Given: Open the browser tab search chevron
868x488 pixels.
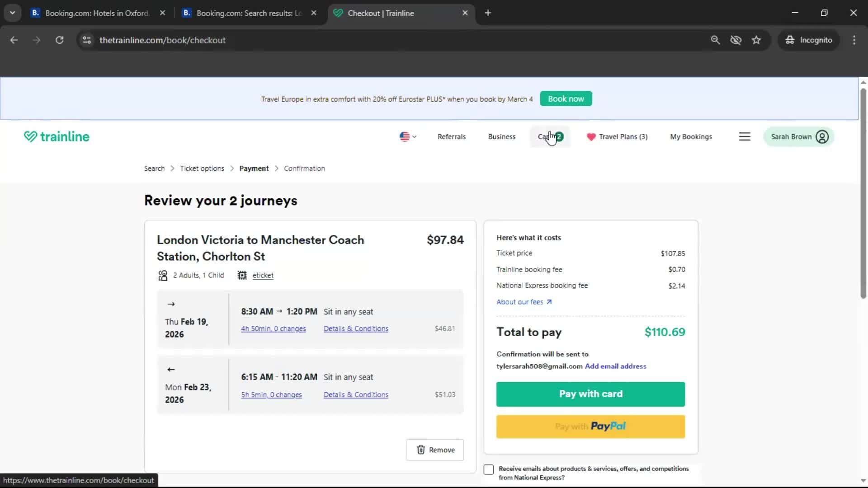Looking at the screenshot, I should 12,13.
